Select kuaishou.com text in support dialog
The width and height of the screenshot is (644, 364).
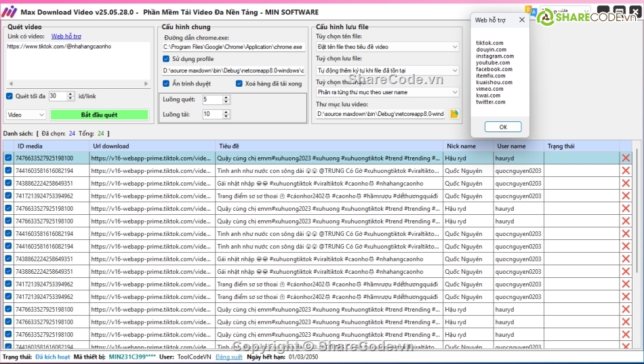click(x=494, y=82)
